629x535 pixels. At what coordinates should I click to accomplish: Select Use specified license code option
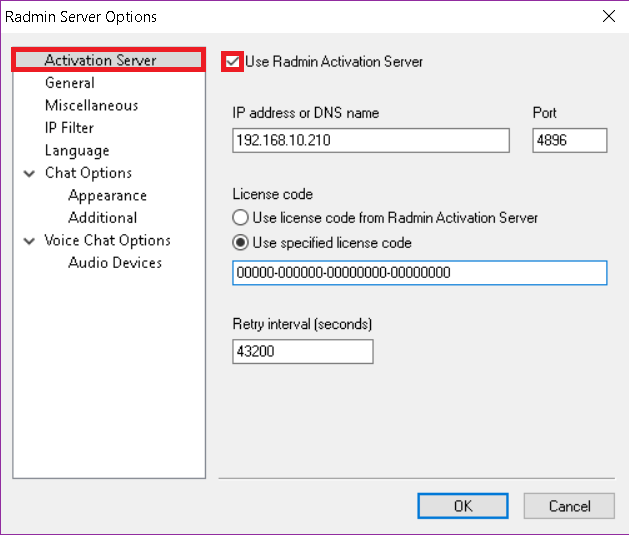tap(240, 243)
